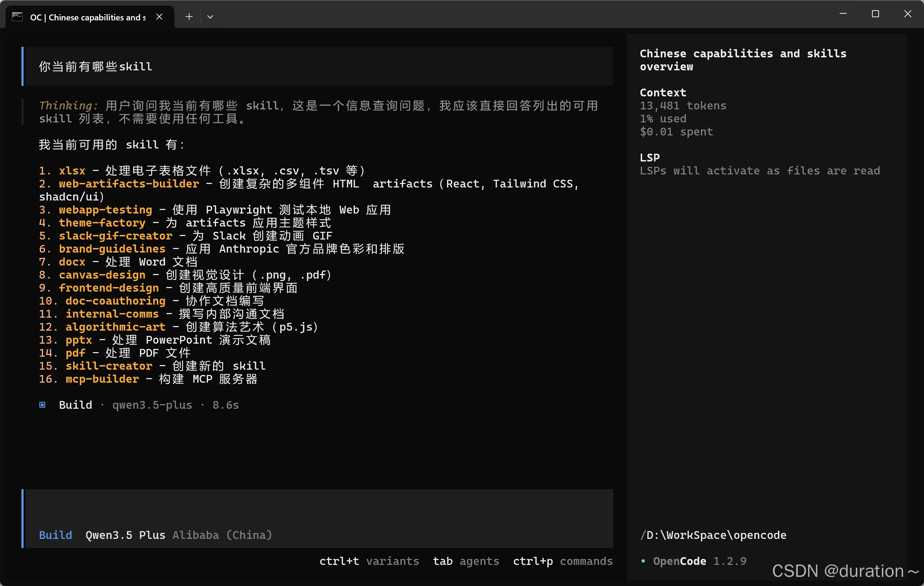Open a new terminal tab
Viewport: 924px width, 586px height.
(x=189, y=17)
